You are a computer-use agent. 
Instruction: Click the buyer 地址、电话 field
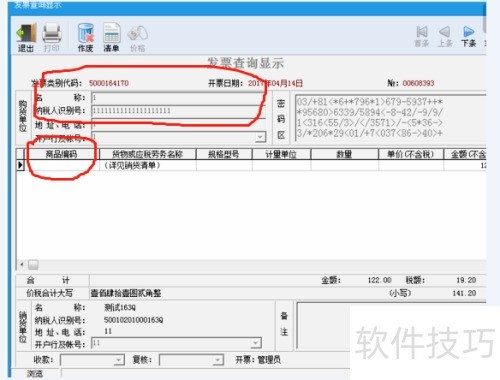click(x=178, y=124)
